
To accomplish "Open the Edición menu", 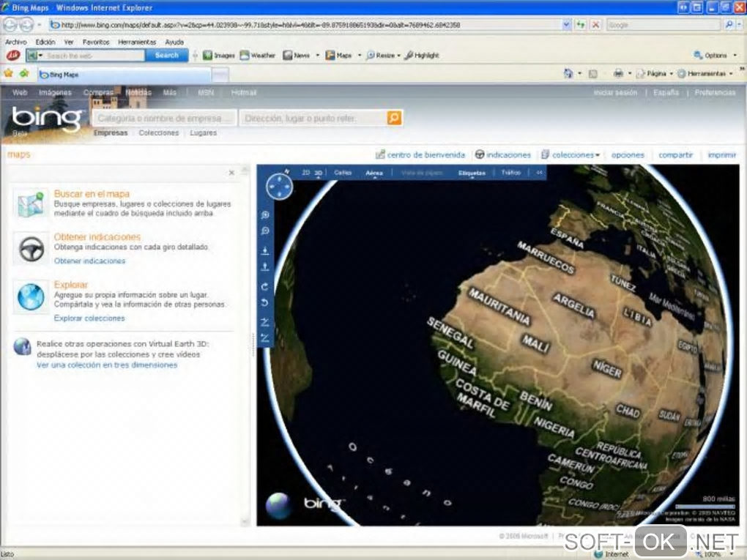I will (45, 42).
